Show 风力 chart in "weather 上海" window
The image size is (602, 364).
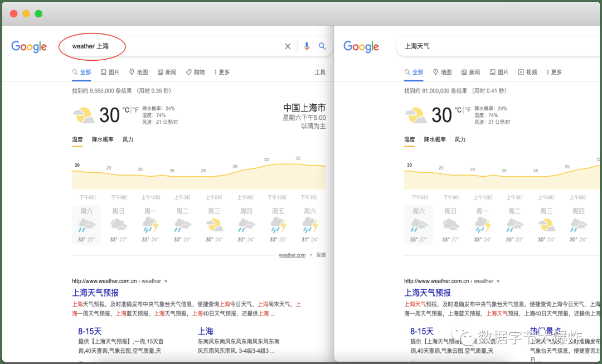pyautogui.click(x=128, y=140)
